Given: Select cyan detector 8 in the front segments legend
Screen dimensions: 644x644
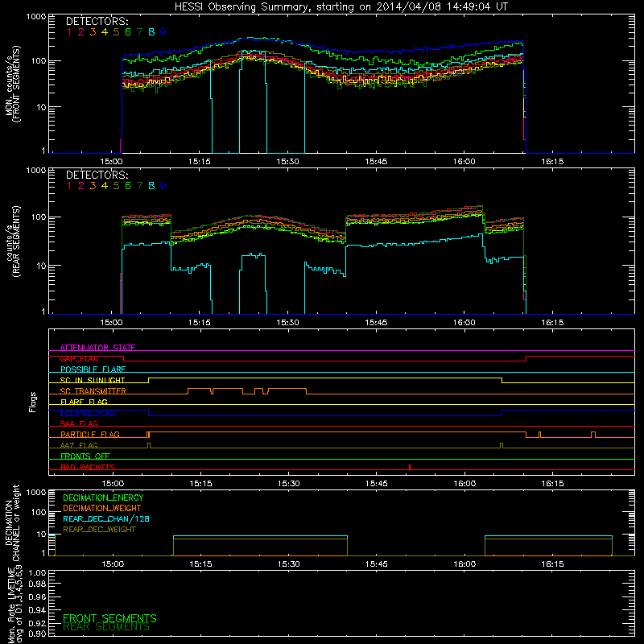Looking at the screenshot, I should point(151,32).
